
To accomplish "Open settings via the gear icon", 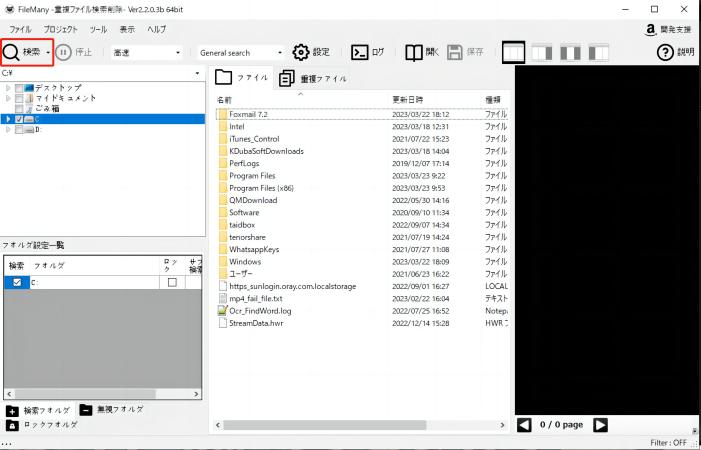I will pos(301,52).
